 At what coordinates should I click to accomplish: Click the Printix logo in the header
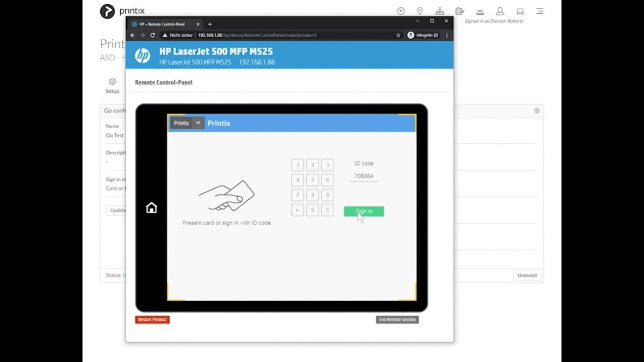(x=122, y=11)
